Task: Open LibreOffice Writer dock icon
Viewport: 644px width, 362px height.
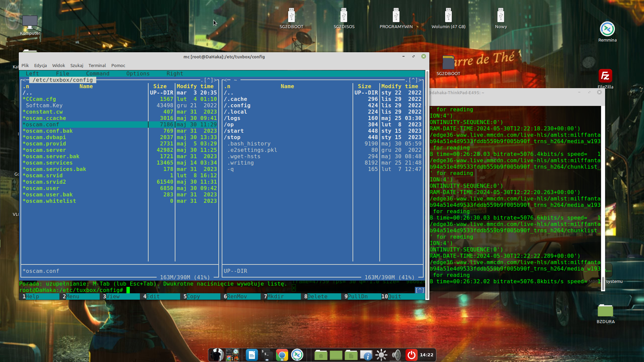Action: 252,355
